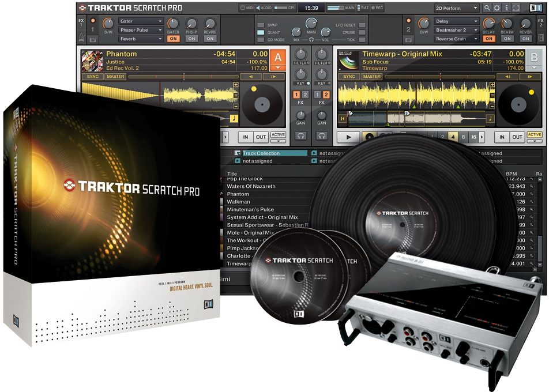Click the ACTIVE loop button on deck B

pyautogui.click(x=534, y=135)
